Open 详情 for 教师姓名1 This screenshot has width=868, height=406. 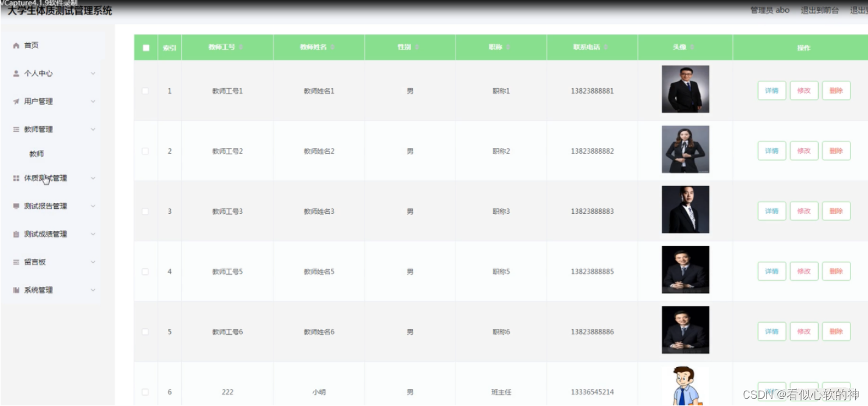tap(772, 91)
